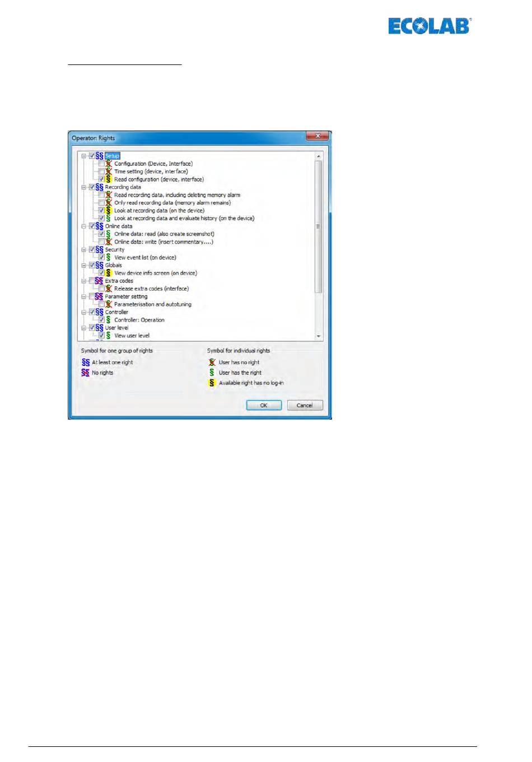
Task: Click the legend icon for Available right has no log-in
Action: point(212,383)
